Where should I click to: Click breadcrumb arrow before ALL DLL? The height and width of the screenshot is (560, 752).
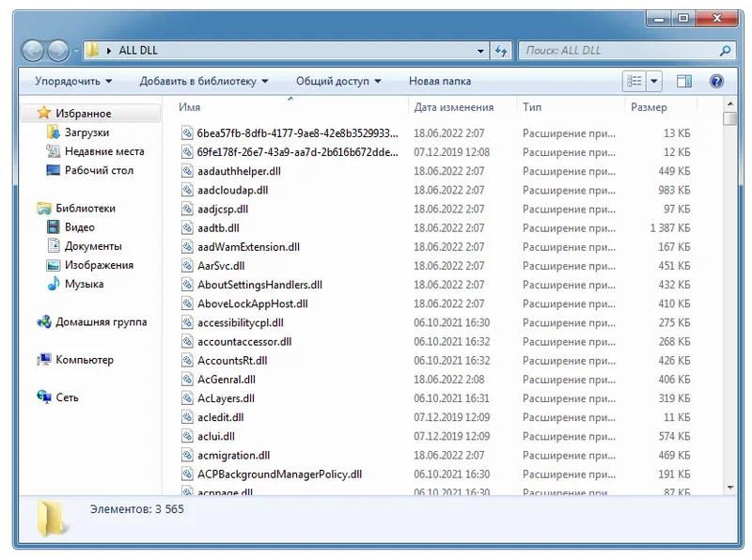pos(109,51)
